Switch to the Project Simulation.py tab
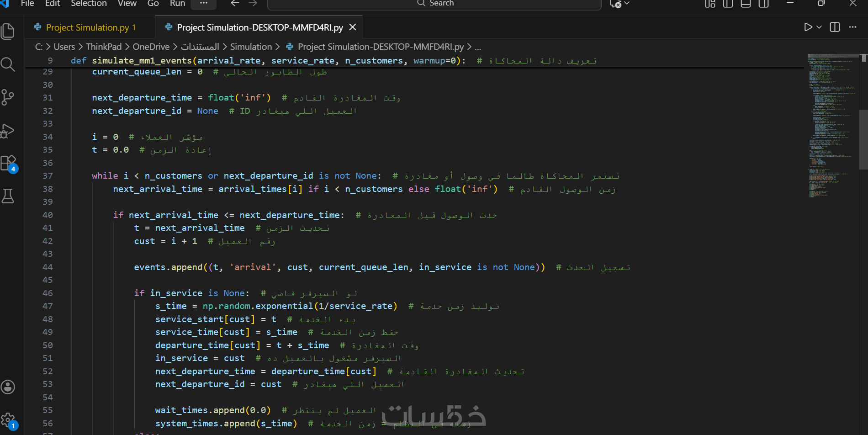The height and width of the screenshot is (435, 868). (90, 27)
